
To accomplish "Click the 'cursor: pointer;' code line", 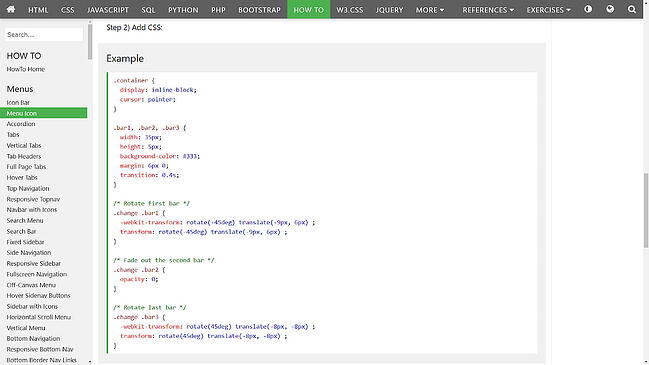I will click(x=148, y=99).
